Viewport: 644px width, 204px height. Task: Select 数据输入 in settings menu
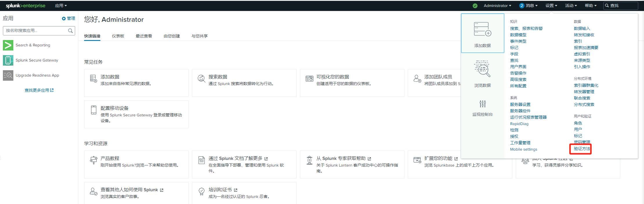[x=582, y=28]
